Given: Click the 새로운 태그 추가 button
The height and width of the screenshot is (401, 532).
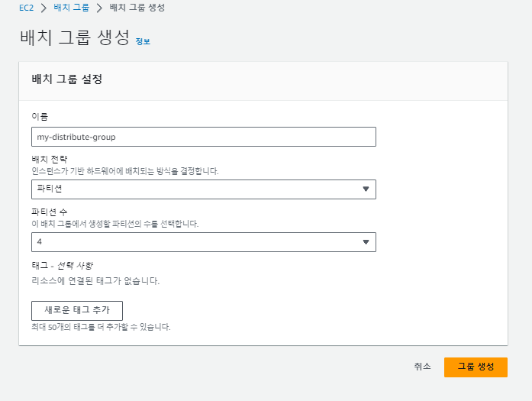Looking at the screenshot, I should tap(77, 310).
